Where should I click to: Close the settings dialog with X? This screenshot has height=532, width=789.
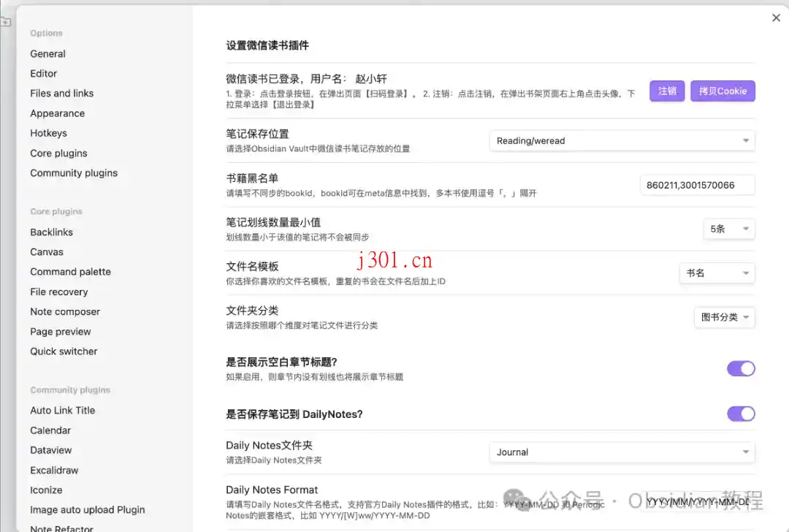tap(776, 18)
